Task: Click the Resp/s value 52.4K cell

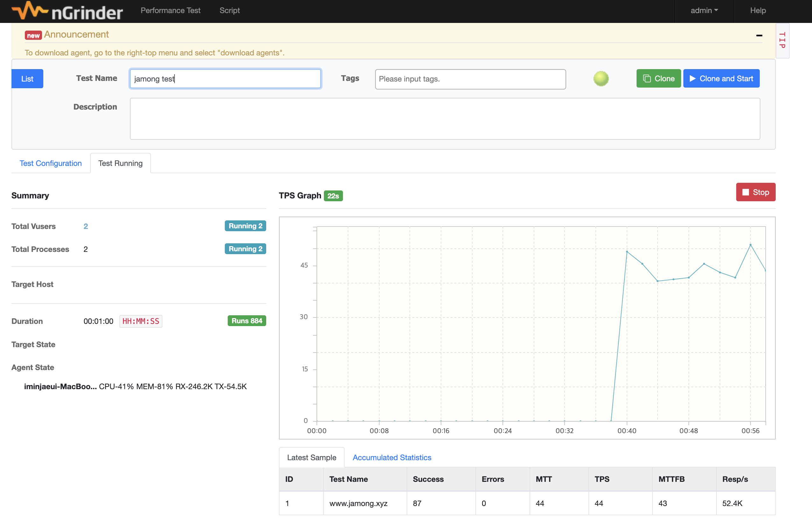Action: coord(745,503)
